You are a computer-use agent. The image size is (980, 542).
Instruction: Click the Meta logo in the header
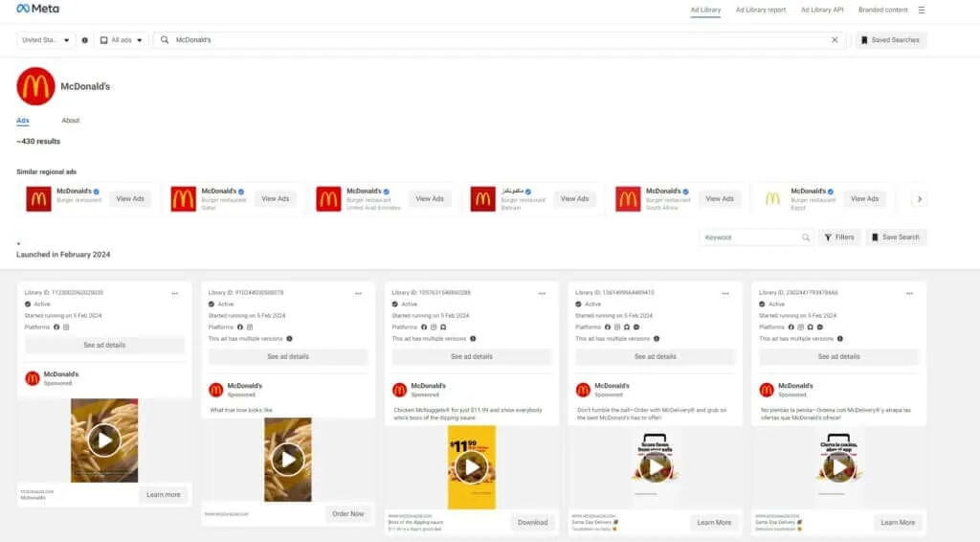(37, 9)
